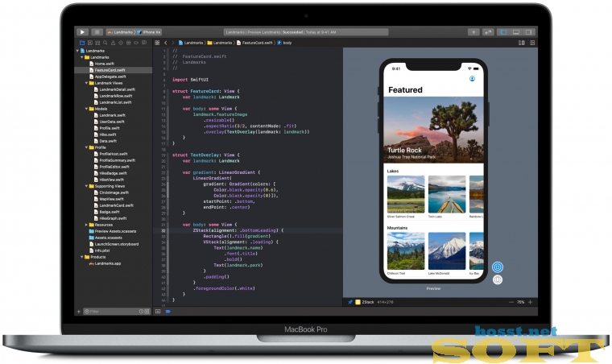This screenshot has height=364, width=612.
Task: Click Landmarks project in jump bar
Action: 191,43
